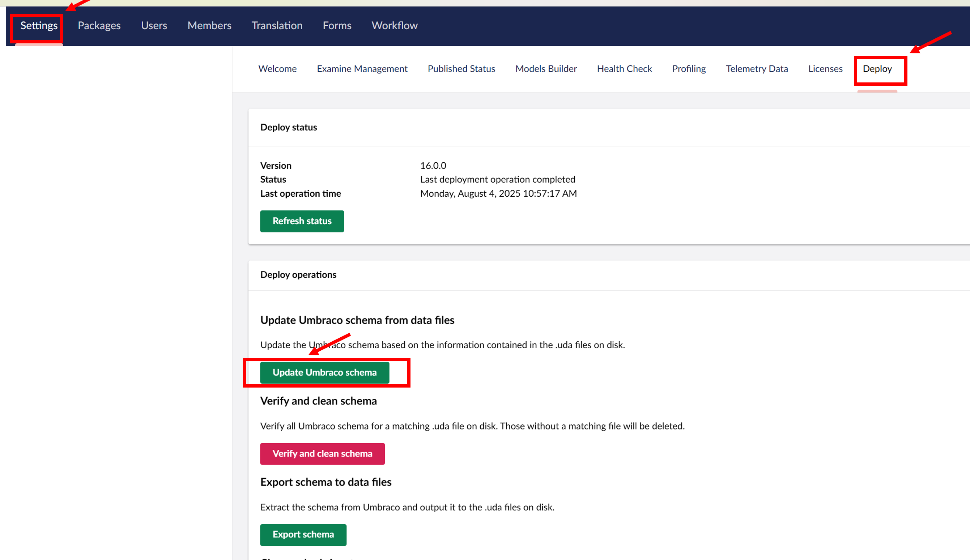970x560 pixels.
Task: Go to the Packages section
Action: click(x=99, y=26)
